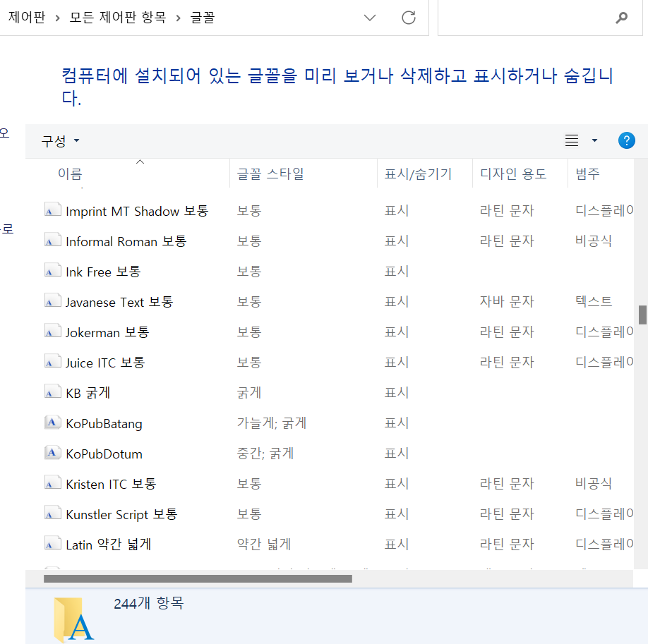Open the view-change dropdown arrow
The width and height of the screenshot is (648, 644).
pos(594,140)
